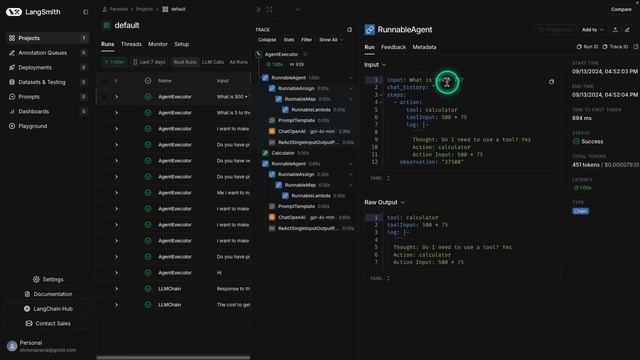Click the share/export icon beside Add to
Image resolution: width=640 pixels, height=360 pixels.
pos(615,29)
